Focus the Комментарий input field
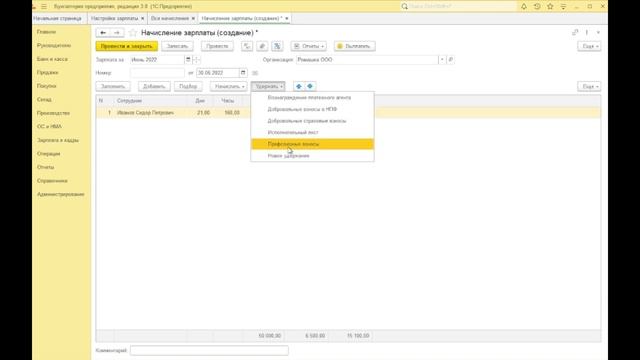Viewport: 640px width, 360px height. point(209,350)
